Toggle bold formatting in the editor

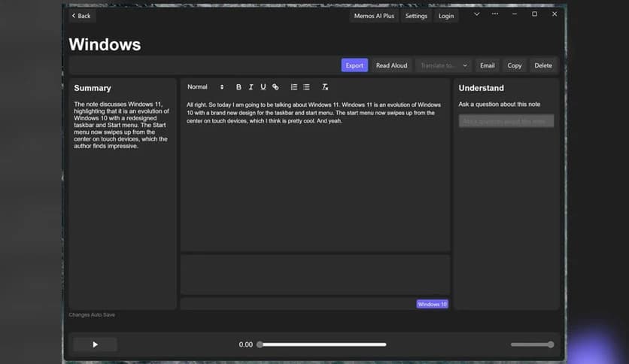pos(239,87)
